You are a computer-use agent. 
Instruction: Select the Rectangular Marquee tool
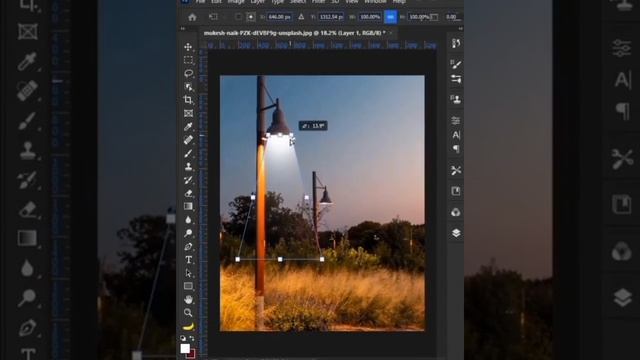(188, 60)
